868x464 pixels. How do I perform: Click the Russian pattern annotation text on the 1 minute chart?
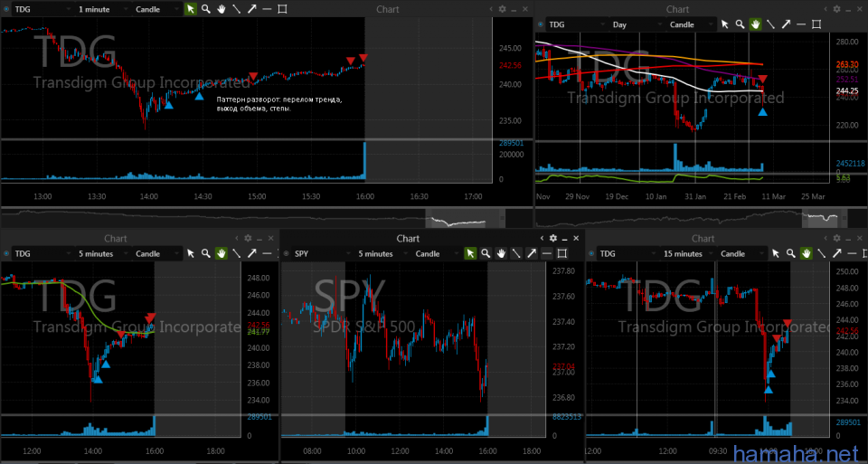(x=279, y=104)
